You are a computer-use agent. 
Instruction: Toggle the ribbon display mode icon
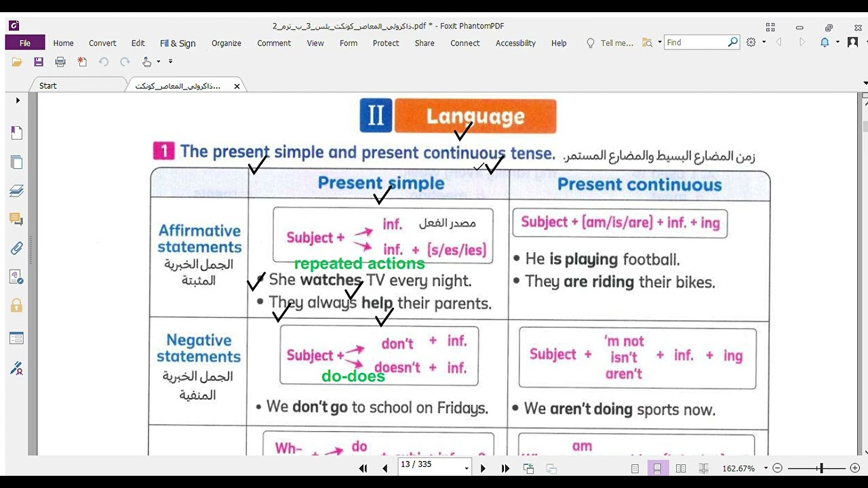point(770,27)
